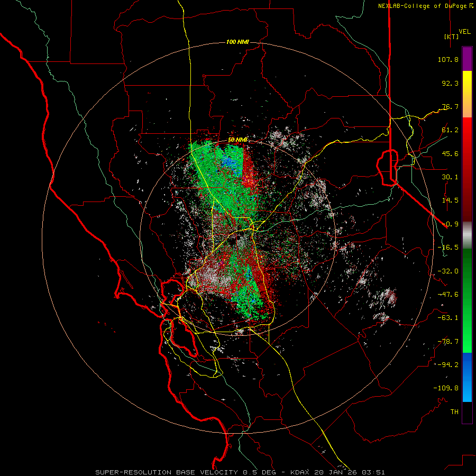Screen dimensions: 476x476
Task: Select the 61.2 legend value
Action: tap(450, 130)
